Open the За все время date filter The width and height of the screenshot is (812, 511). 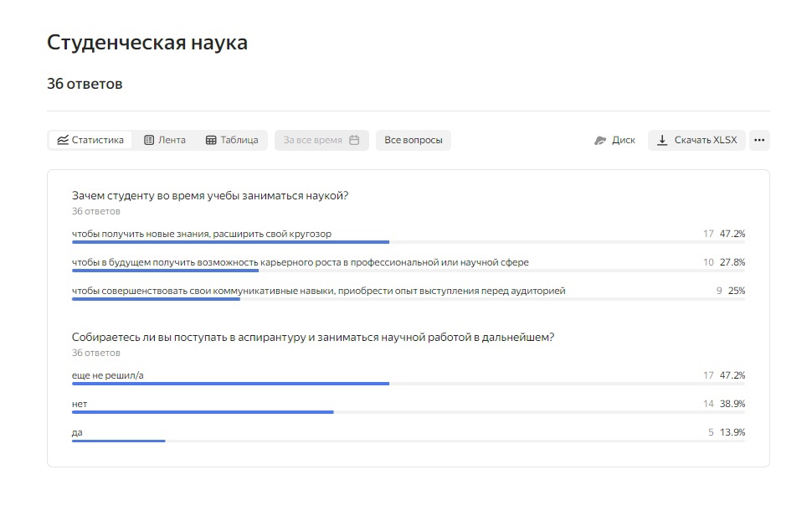pyautogui.click(x=321, y=140)
